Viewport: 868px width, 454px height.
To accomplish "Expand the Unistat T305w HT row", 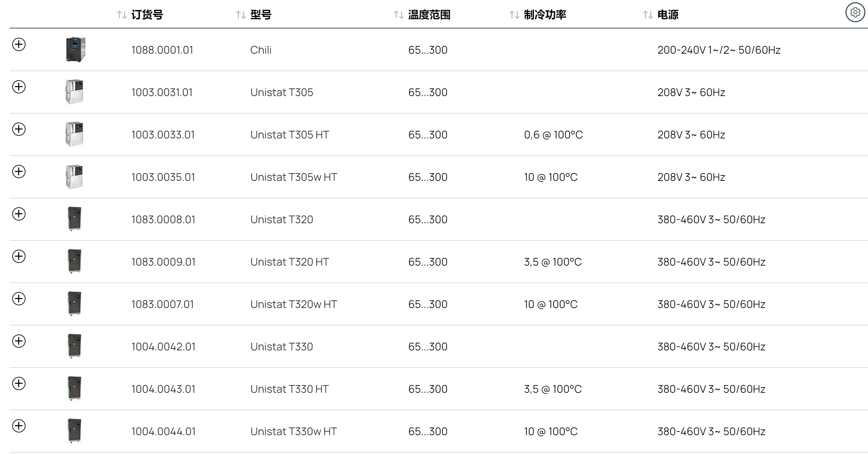I will click(19, 172).
